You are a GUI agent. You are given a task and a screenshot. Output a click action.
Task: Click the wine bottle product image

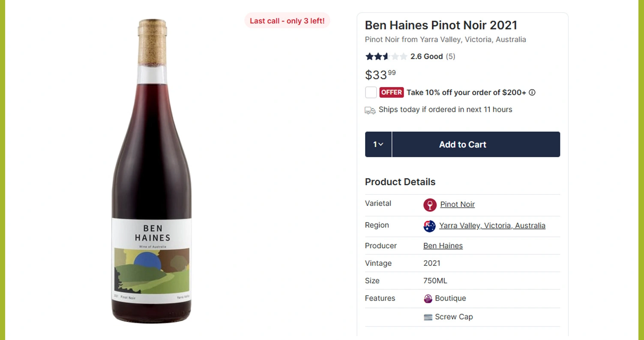click(152, 172)
